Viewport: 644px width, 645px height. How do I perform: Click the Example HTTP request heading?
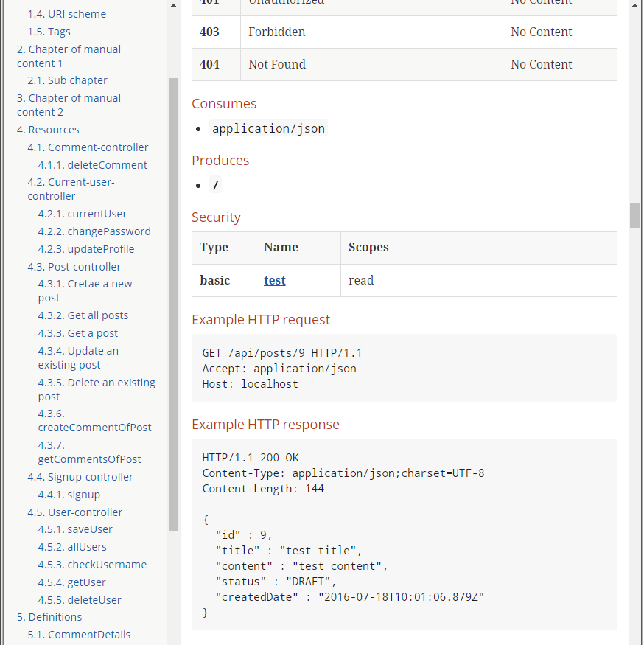pos(261,320)
